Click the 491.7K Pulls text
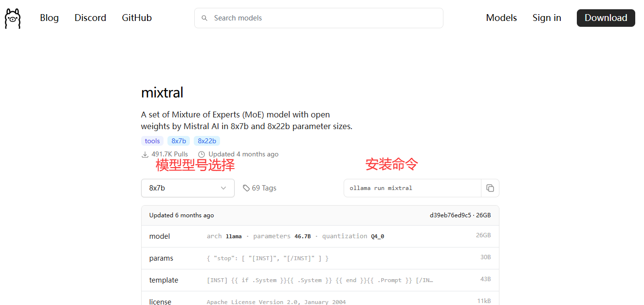Image resolution: width=644 pixels, height=305 pixels. coord(169,154)
